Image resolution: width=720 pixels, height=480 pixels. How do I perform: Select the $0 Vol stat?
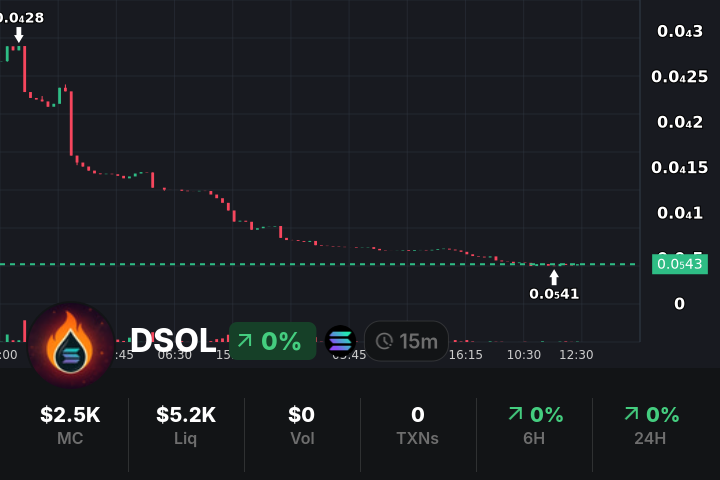pyautogui.click(x=301, y=424)
